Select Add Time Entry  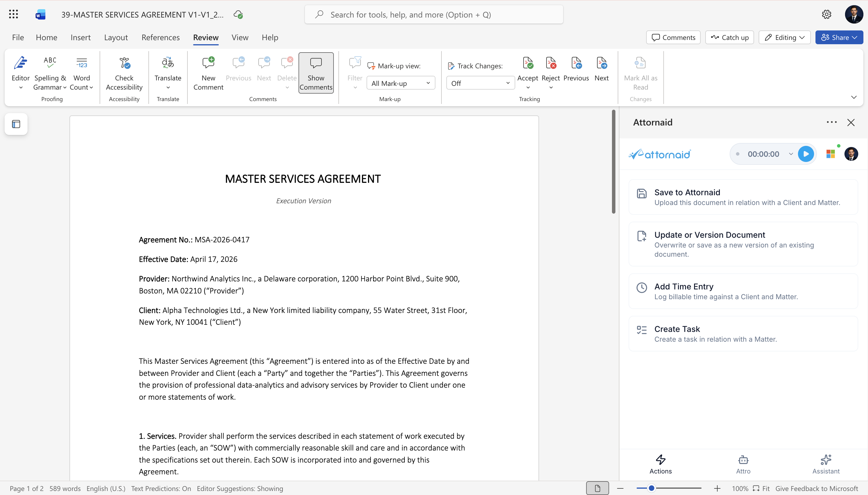pyautogui.click(x=743, y=291)
